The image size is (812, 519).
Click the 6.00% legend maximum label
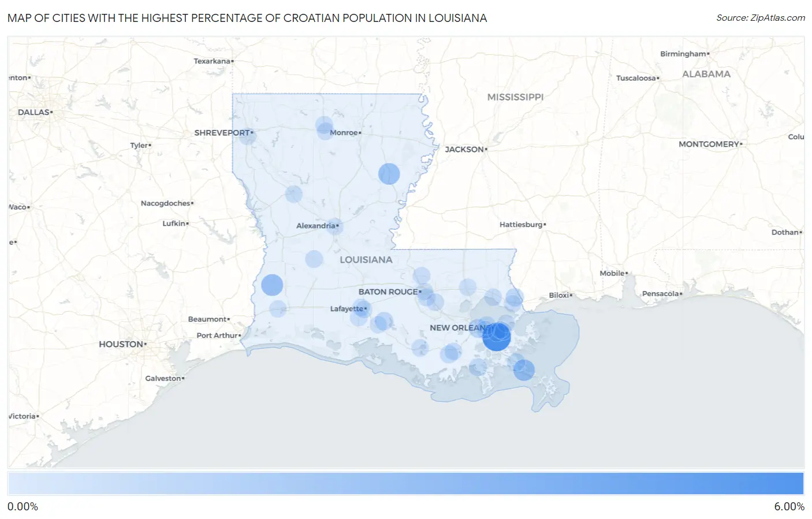pos(789,507)
